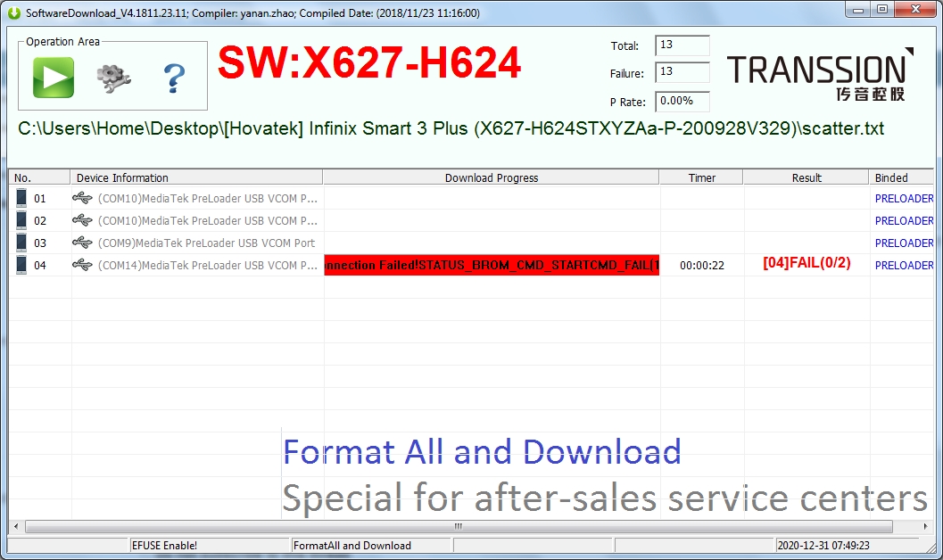Click EFUSE Enable! in status bar
The image size is (943, 560).
pyautogui.click(x=164, y=546)
